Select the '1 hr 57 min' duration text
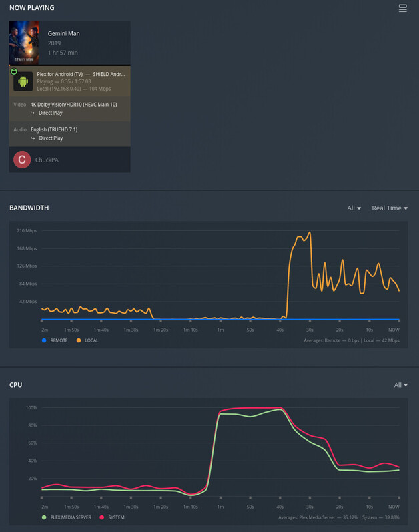 (x=63, y=53)
